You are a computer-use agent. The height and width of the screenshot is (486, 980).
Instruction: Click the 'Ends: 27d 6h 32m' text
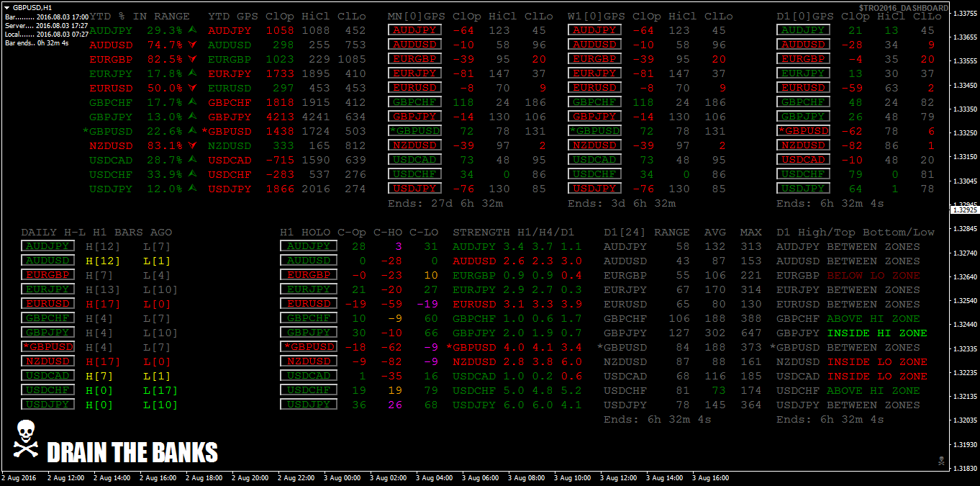[x=445, y=204]
